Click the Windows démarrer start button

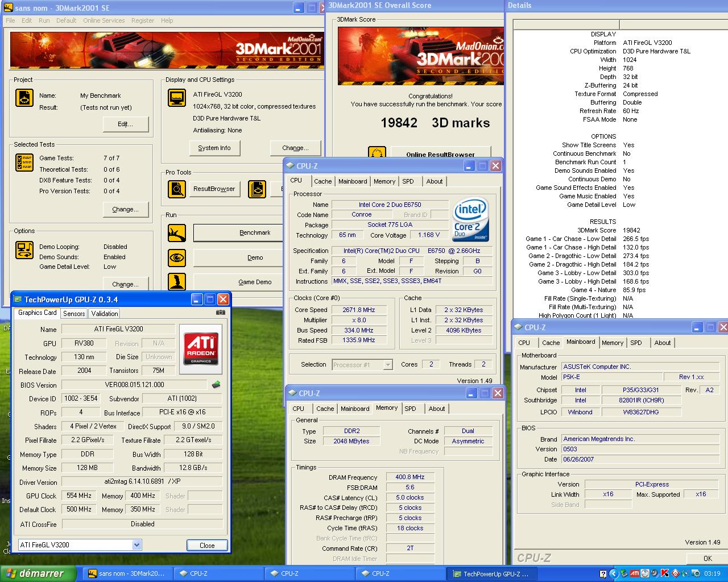point(38,573)
